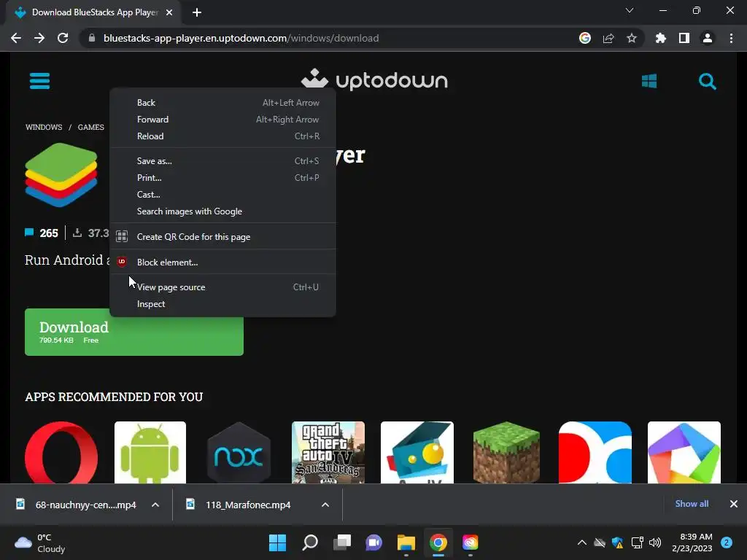The width and height of the screenshot is (747, 560).
Task: Open File Explorer from the taskbar
Action: click(x=406, y=542)
